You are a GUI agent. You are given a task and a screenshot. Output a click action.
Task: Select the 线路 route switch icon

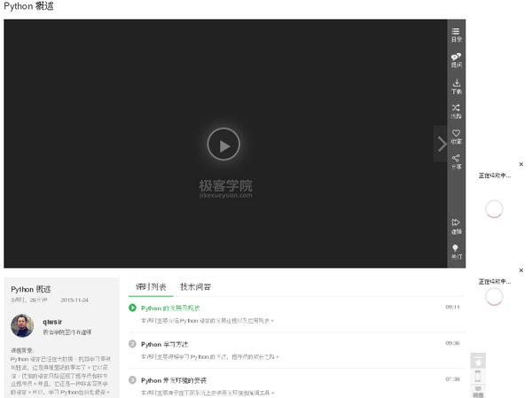(x=456, y=111)
